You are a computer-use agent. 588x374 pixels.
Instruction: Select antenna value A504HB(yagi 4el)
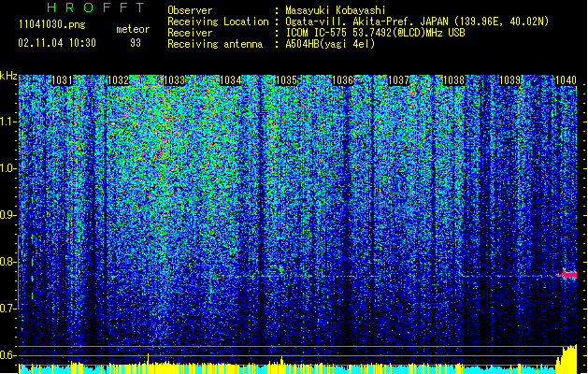(x=330, y=44)
